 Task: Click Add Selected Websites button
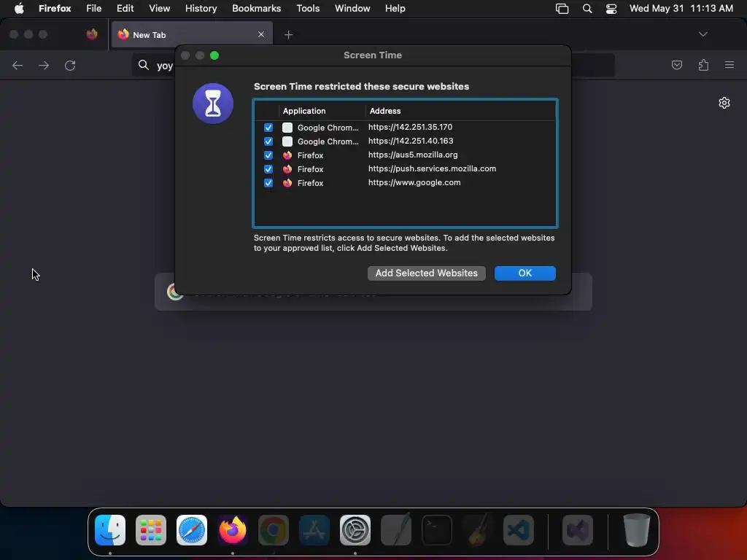pos(426,273)
